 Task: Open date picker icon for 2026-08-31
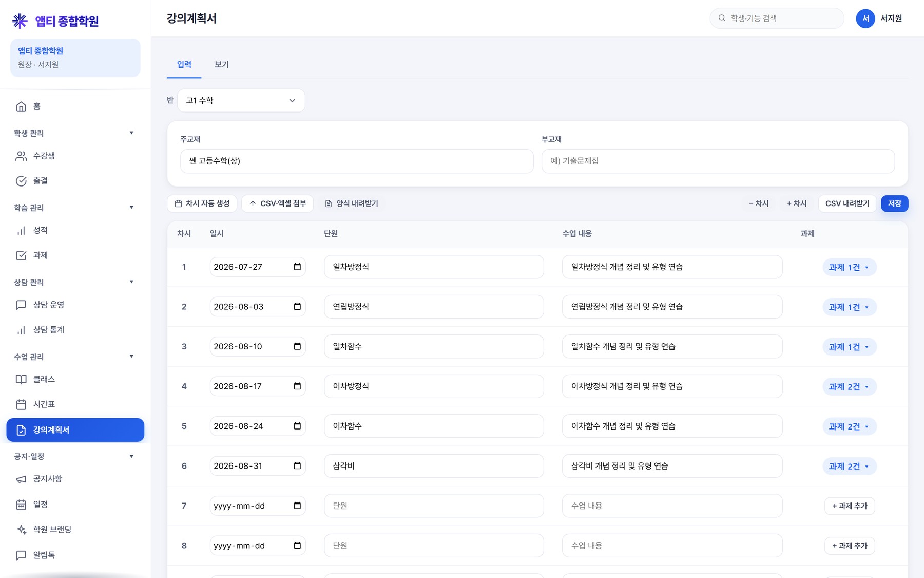tap(297, 466)
